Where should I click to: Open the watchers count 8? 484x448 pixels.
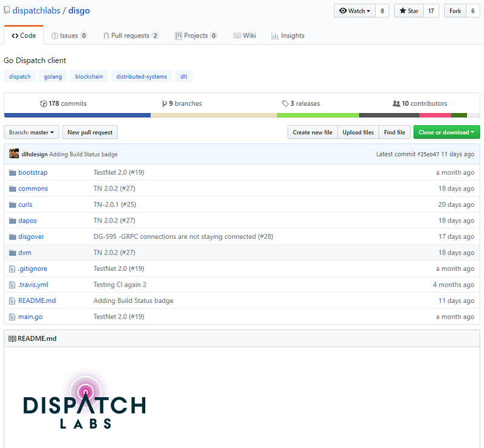pos(382,11)
